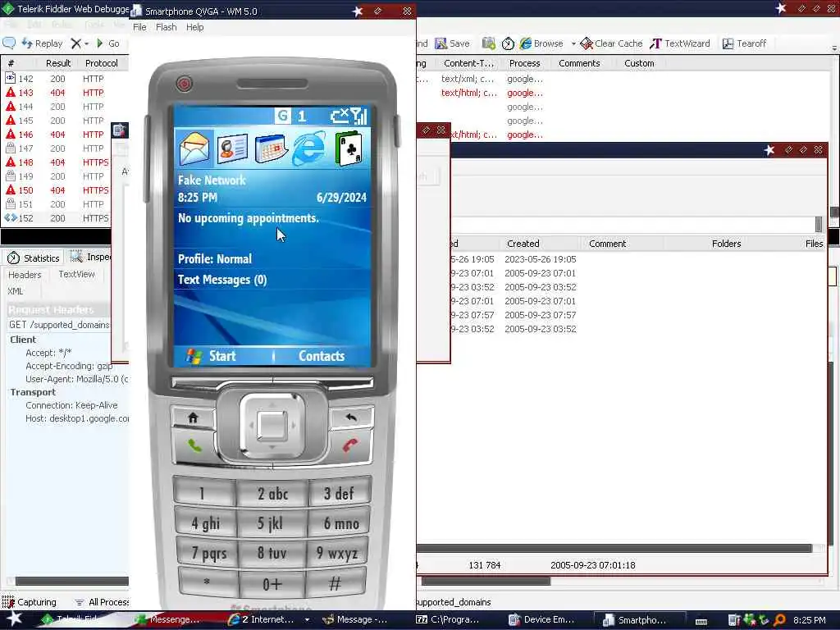Click Fiddler Replay toolbar button
This screenshot has height=630, width=840.
point(42,44)
